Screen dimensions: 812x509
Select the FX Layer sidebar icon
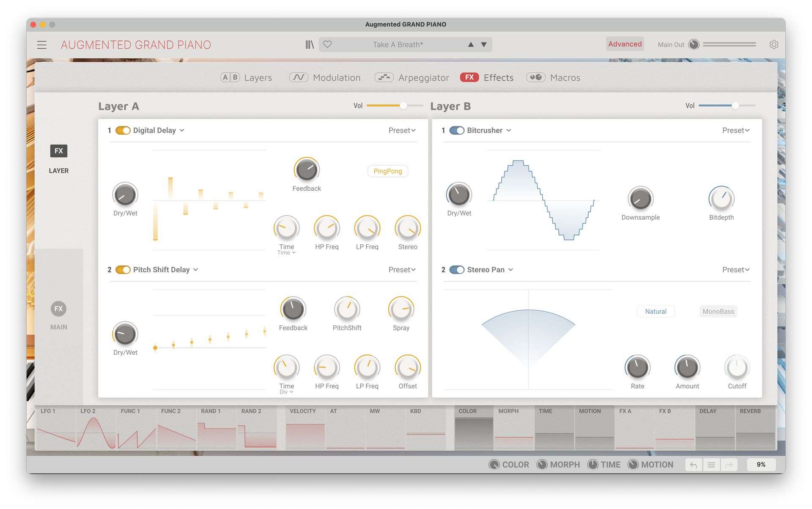[x=59, y=151]
